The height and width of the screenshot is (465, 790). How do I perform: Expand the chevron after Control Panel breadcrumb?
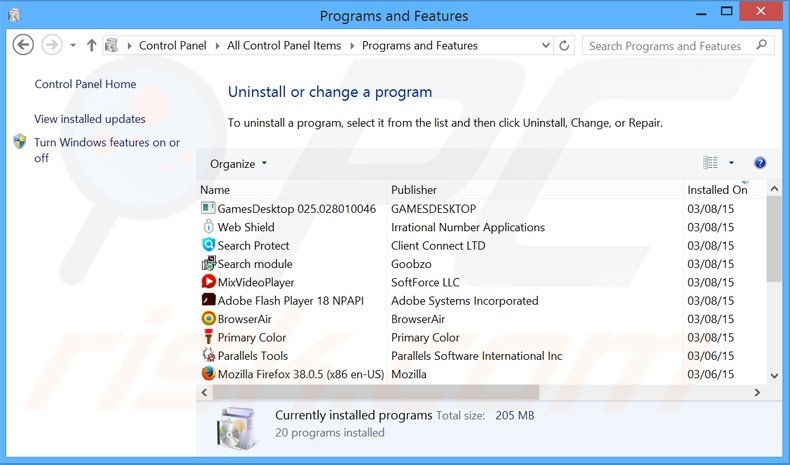coord(217,46)
